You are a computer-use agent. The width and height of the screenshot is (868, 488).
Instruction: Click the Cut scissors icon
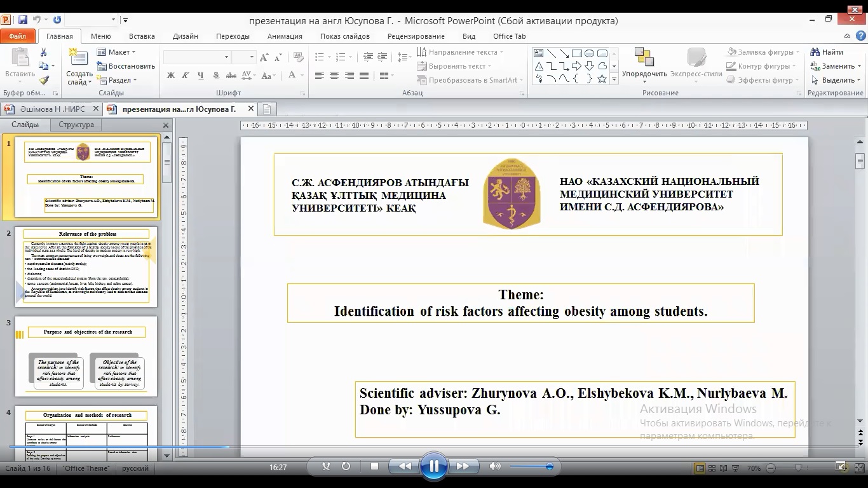[x=44, y=52]
